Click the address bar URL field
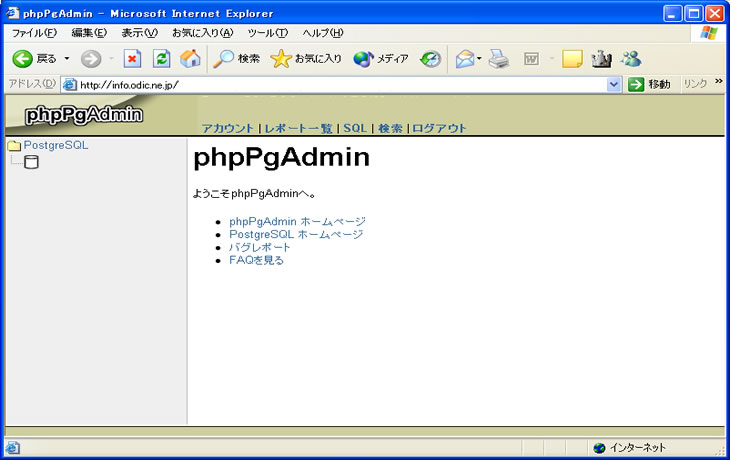The height and width of the screenshot is (460, 730). click(342, 85)
